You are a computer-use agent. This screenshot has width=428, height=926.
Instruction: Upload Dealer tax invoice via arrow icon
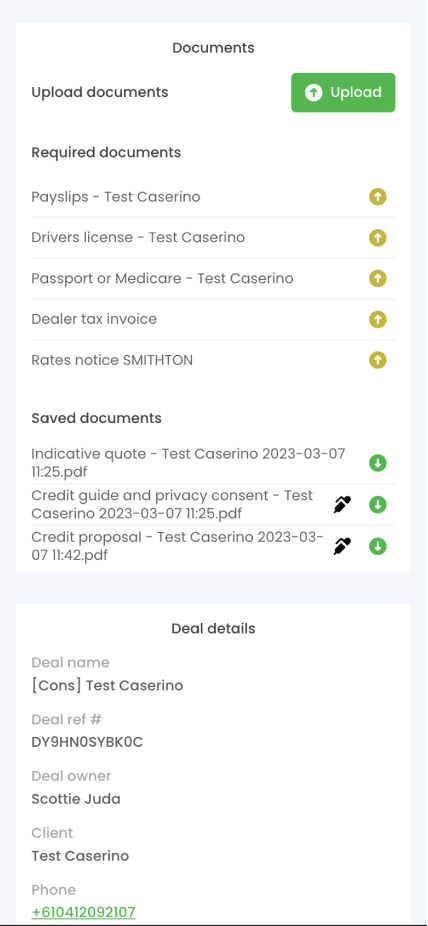pos(378,319)
